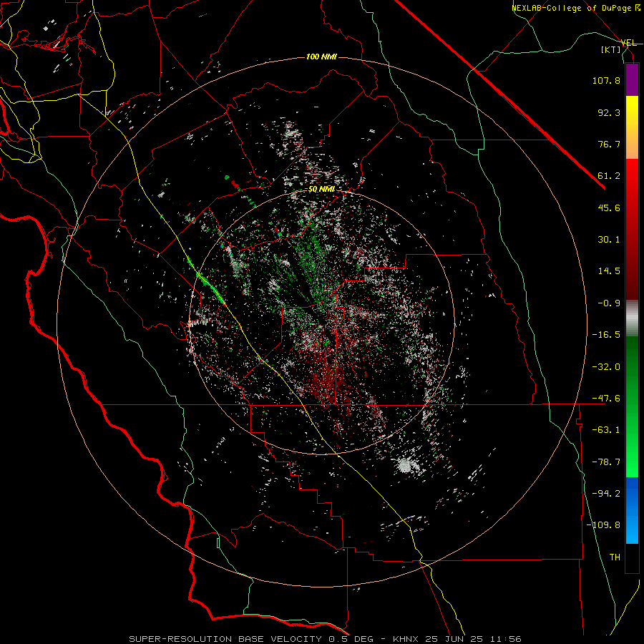
Task: Click the 61.2 legend value
Action: coord(609,176)
